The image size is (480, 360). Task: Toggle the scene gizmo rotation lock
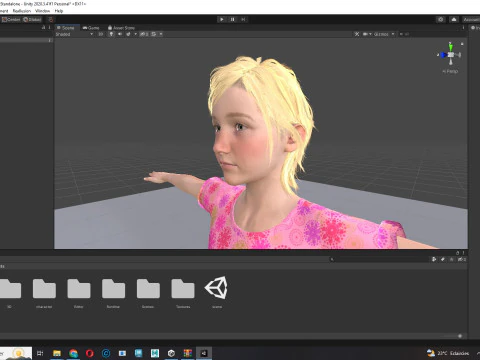462,44
